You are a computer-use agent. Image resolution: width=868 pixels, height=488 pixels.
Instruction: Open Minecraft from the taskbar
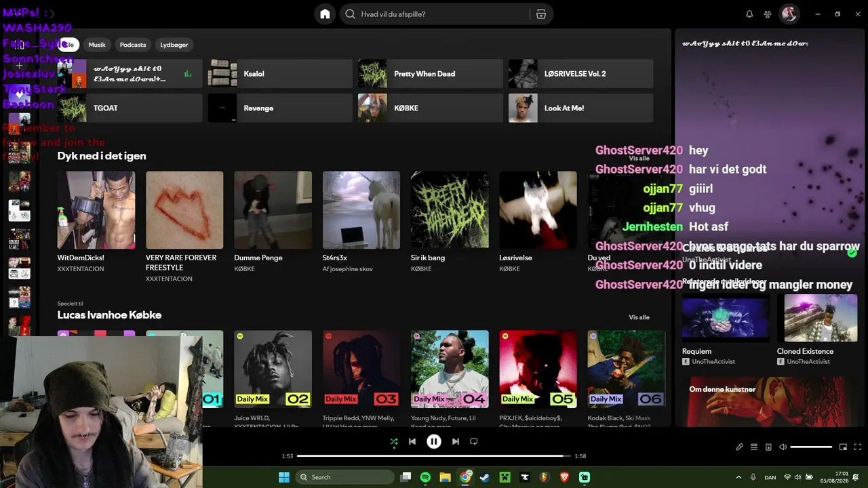click(x=505, y=477)
